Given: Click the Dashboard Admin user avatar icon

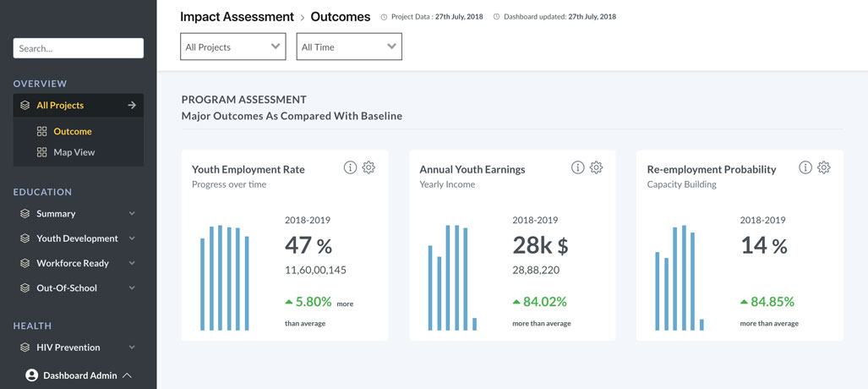Looking at the screenshot, I should coord(31,375).
